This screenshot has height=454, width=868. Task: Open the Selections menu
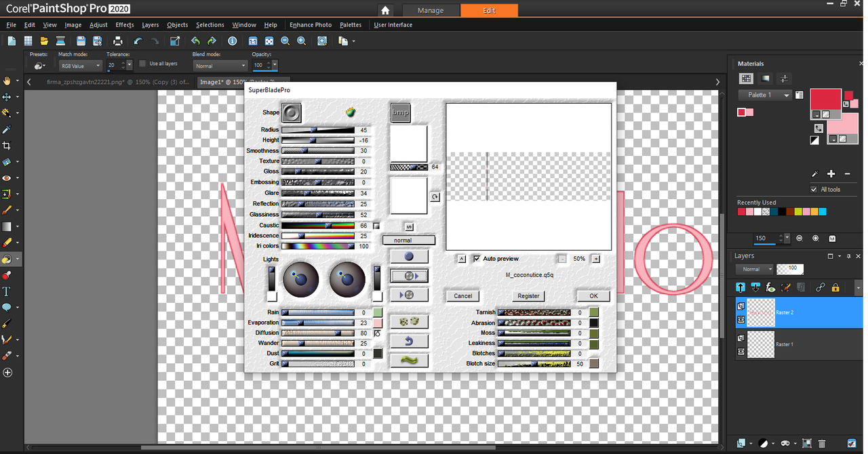click(210, 25)
